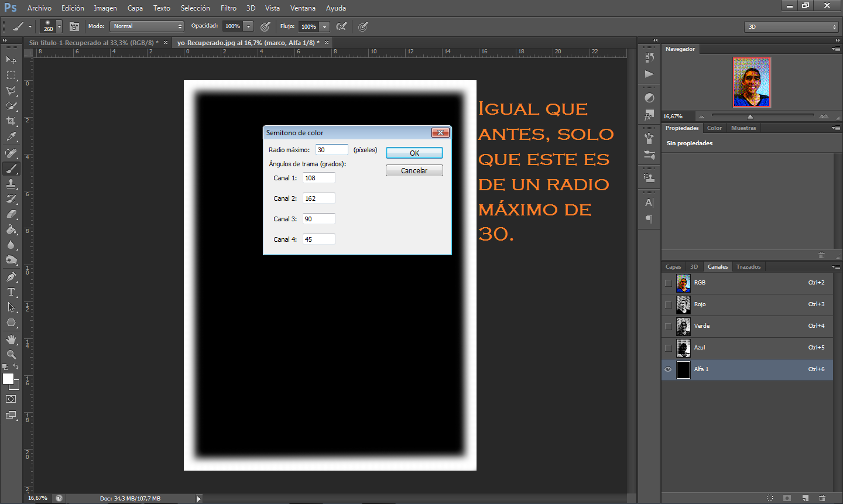Toggle visibility of RGB channel

pyautogui.click(x=668, y=283)
